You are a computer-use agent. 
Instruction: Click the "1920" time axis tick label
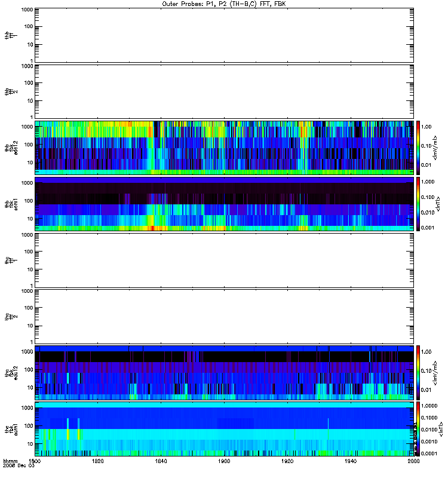(x=287, y=461)
